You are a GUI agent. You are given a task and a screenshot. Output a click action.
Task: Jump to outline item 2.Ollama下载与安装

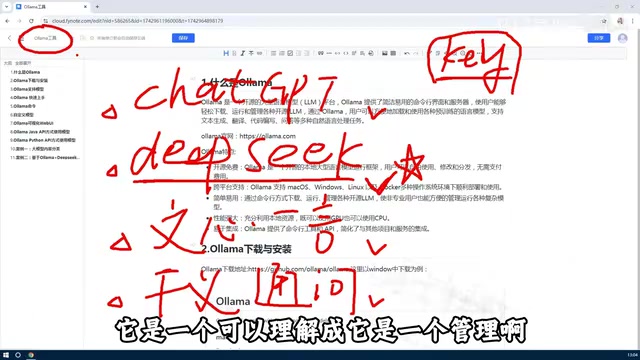29,80
